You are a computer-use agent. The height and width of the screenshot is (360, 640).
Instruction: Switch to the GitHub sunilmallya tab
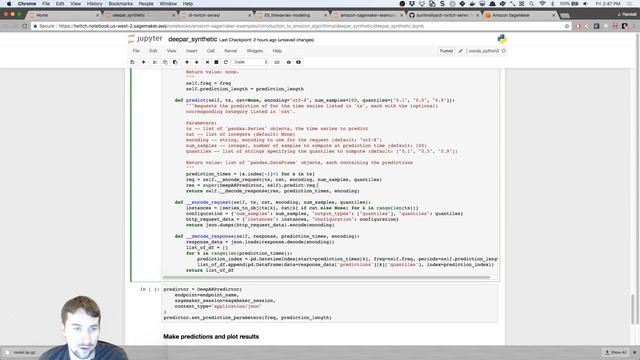coord(443,15)
